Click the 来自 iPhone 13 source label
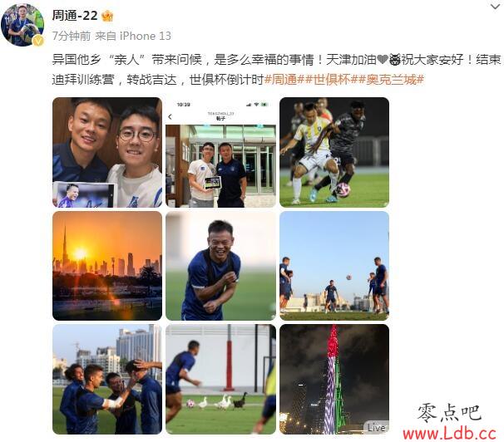 click(x=133, y=36)
